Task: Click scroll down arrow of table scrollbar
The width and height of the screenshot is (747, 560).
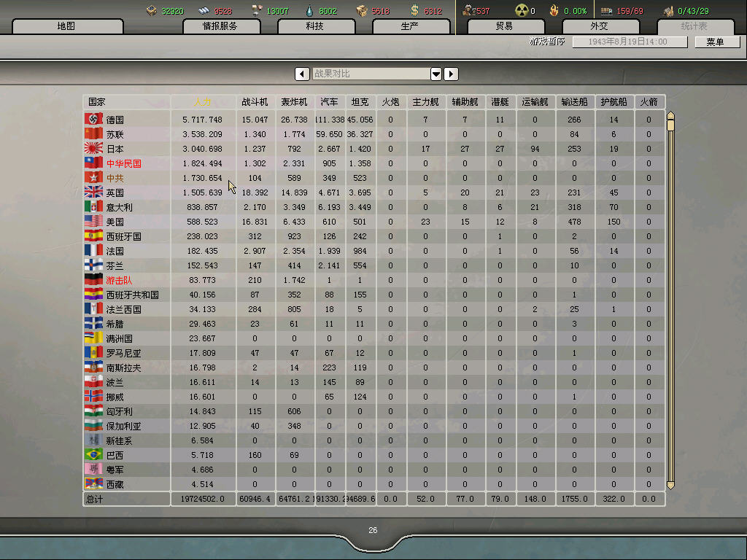Action: coord(671,485)
